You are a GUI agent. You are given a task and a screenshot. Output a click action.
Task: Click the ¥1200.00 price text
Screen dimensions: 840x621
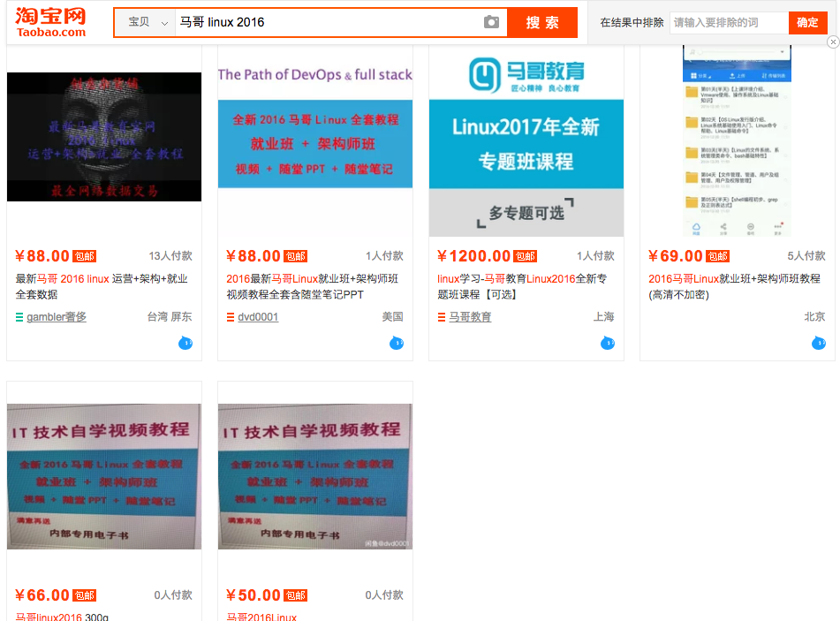click(x=474, y=256)
